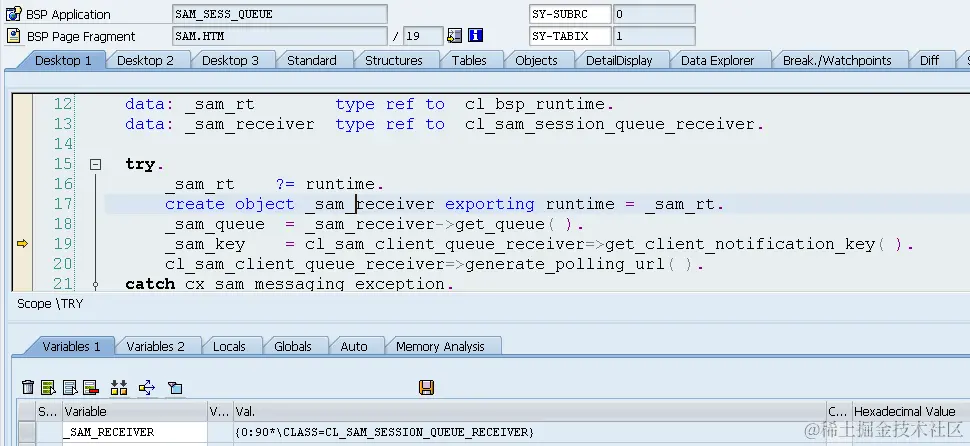Viewport: 970px width, 446px height.
Task: Click 'create object' keyword on line 17
Action: tap(230, 204)
